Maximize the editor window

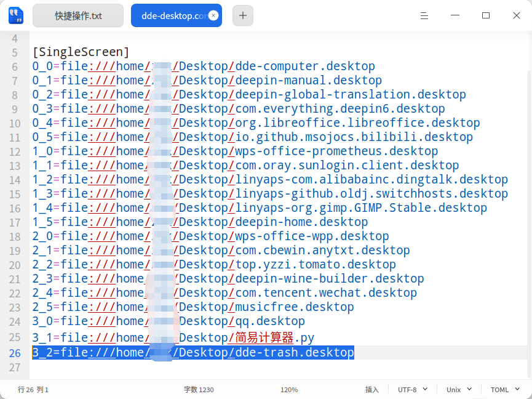(x=486, y=15)
